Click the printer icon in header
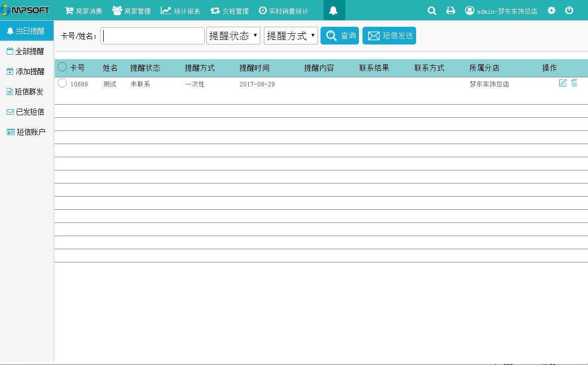The width and height of the screenshot is (588, 365). [450, 11]
